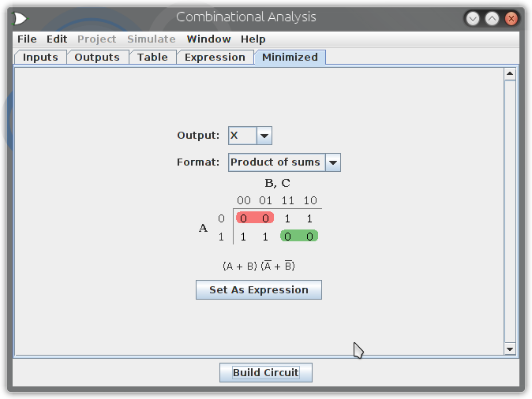
Task: Select the Product of sums combo box
Action: click(x=284, y=162)
